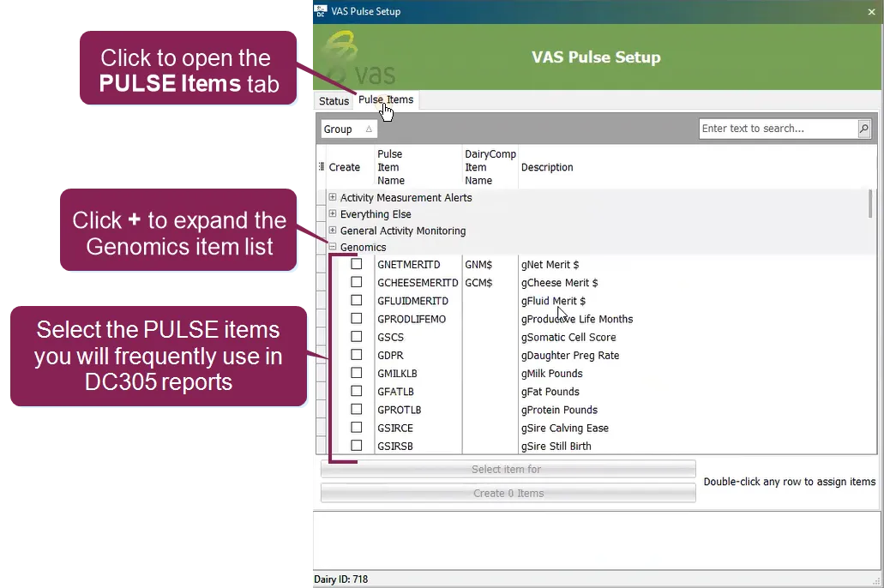Click the DairyComp Item Name column header

pos(490,167)
